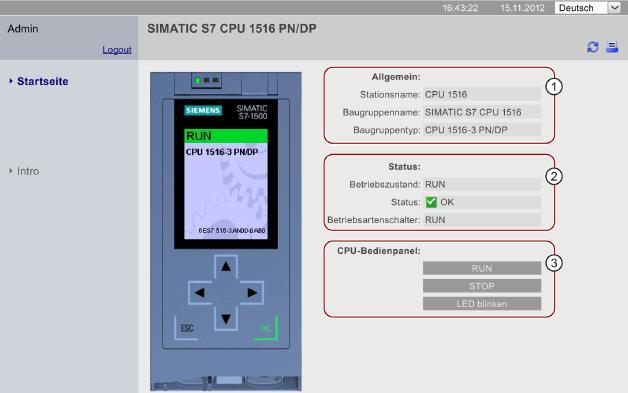Viewport: 628px width, 393px height.
Task: Click the Baugruppenname field SIMATIC S7 CPU 1516
Action: tap(482, 112)
